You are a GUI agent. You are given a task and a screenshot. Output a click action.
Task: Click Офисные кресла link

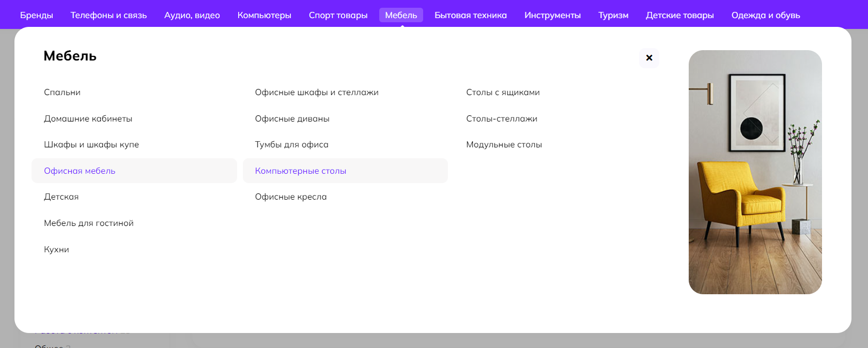click(x=290, y=197)
